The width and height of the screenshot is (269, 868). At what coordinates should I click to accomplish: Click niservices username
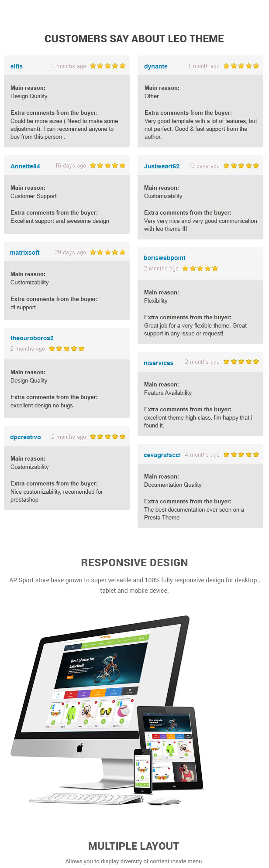click(x=159, y=363)
